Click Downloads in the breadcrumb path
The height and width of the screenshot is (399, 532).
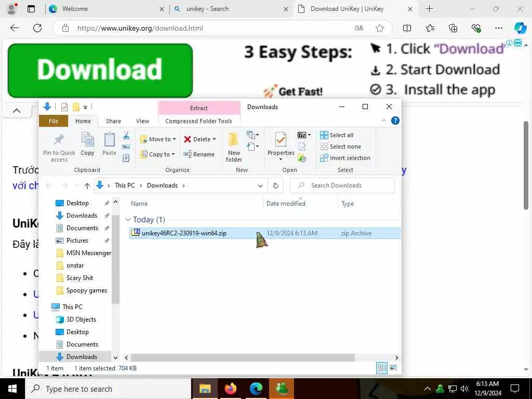tap(162, 185)
